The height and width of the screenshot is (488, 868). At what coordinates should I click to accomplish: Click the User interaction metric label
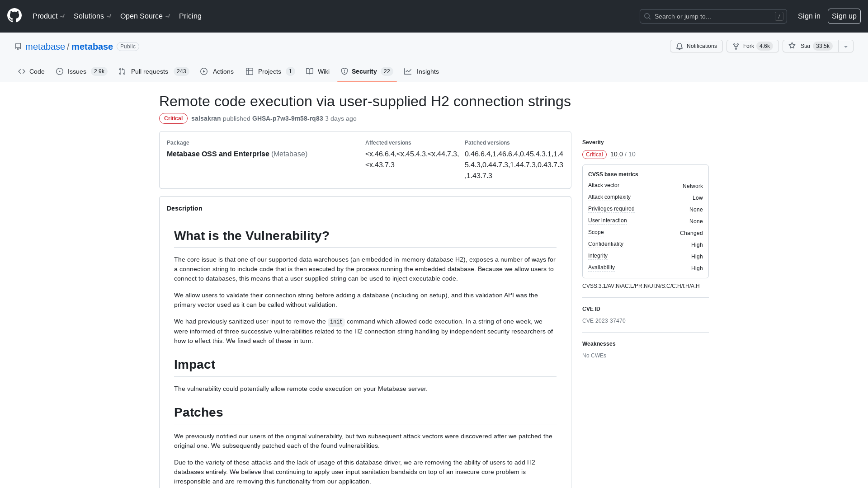(608, 221)
